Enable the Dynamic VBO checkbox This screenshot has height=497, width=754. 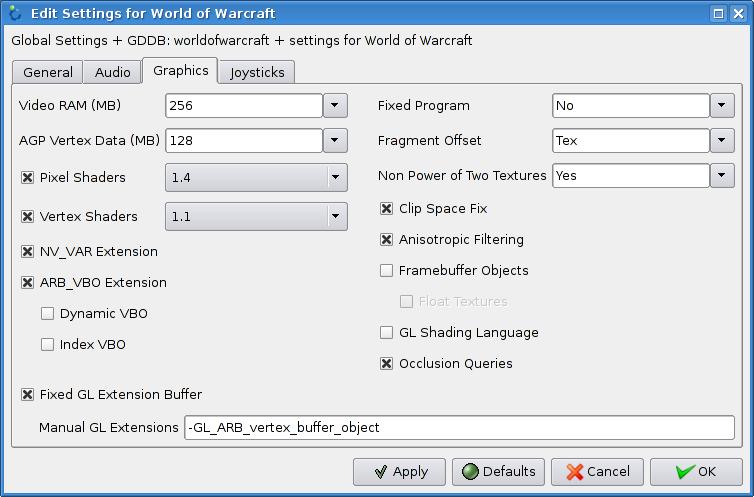[x=47, y=314]
